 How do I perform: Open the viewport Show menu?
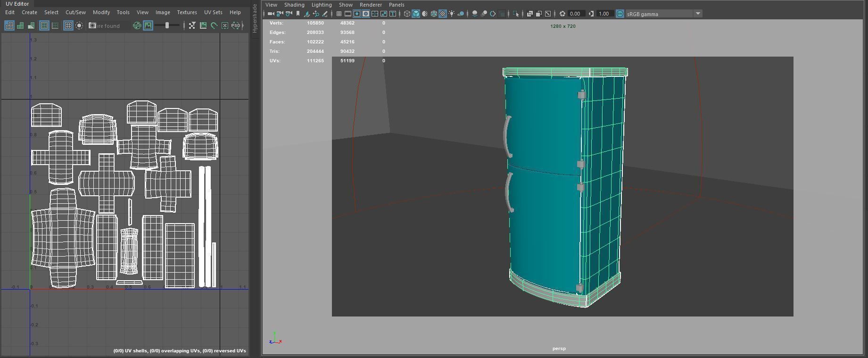(346, 5)
